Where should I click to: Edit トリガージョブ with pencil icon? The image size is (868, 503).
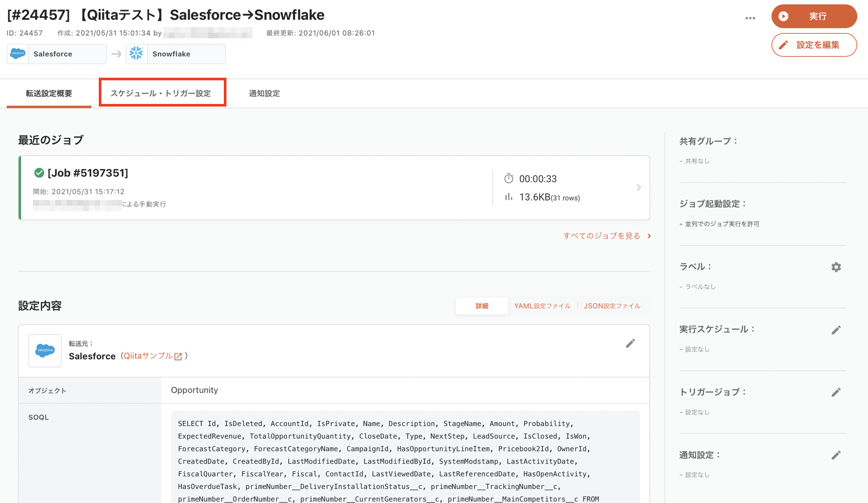836,392
